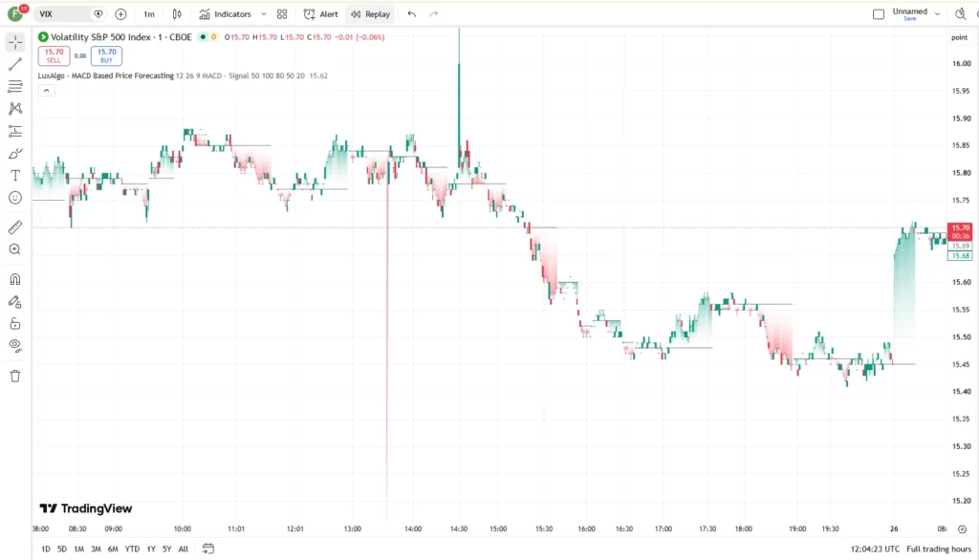Viewport: 979px width, 560px height.
Task: Open the quick search icon
Action: pyautogui.click(x=960, y=13)
